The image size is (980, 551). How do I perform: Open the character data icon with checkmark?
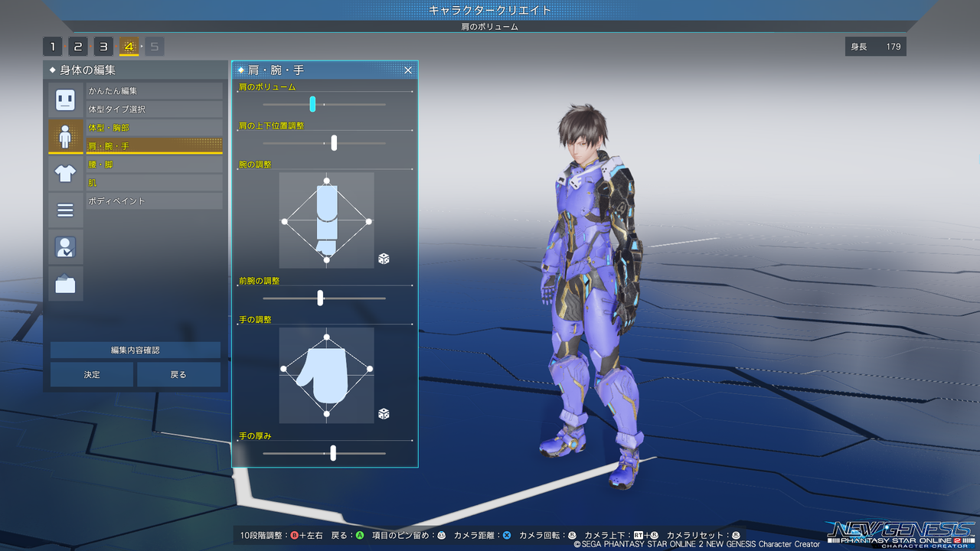(x=66, y=246)
